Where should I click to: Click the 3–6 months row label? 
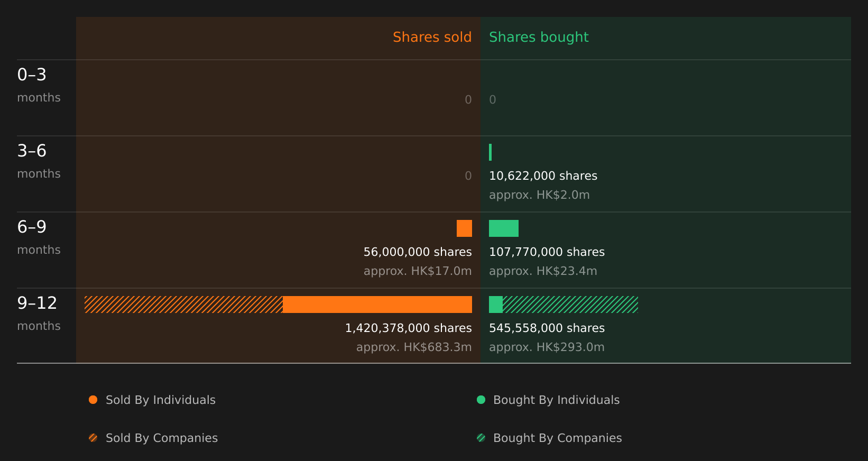coord(39,161)
